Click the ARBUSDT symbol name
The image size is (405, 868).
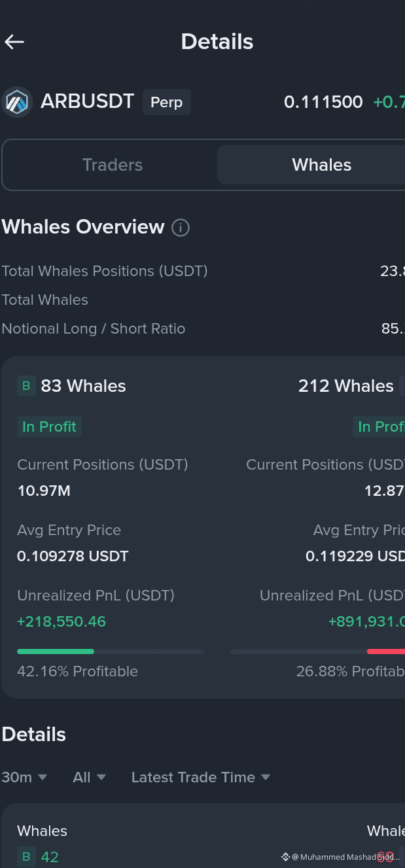pyautogui.click(x=88, y=101)
